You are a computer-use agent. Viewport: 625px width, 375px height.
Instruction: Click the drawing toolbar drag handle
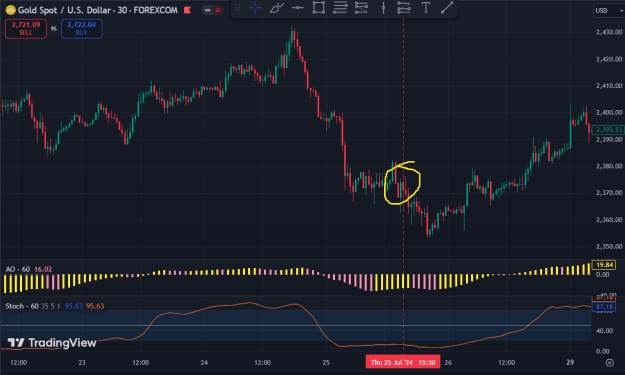point(237,8)
